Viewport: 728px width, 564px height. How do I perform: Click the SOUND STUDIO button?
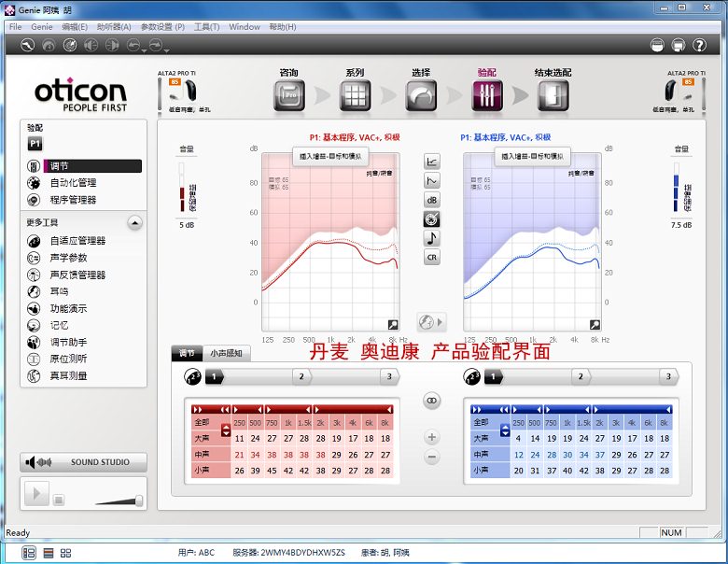pos(84,462)
